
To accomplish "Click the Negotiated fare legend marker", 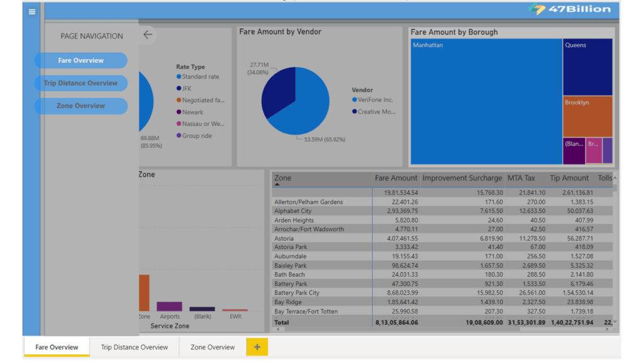I will pyautogui.click(x=179, y=100).
